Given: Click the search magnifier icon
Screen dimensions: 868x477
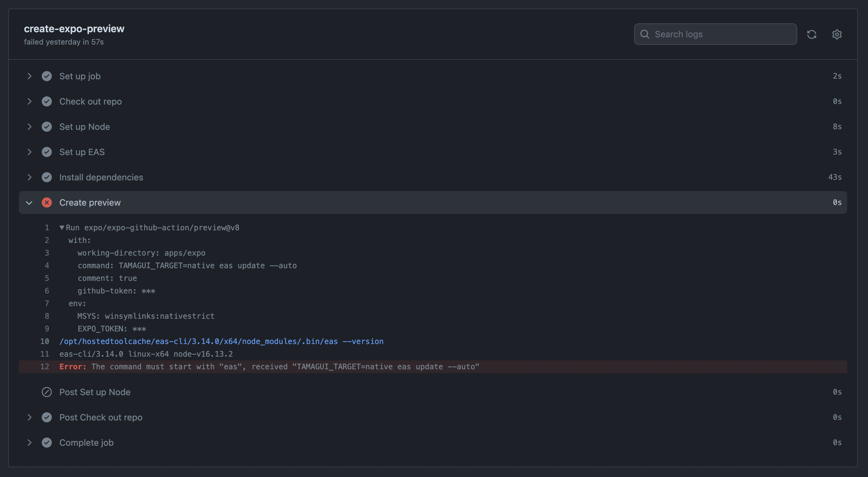Looking at the screenshot, I should point(645,34).
